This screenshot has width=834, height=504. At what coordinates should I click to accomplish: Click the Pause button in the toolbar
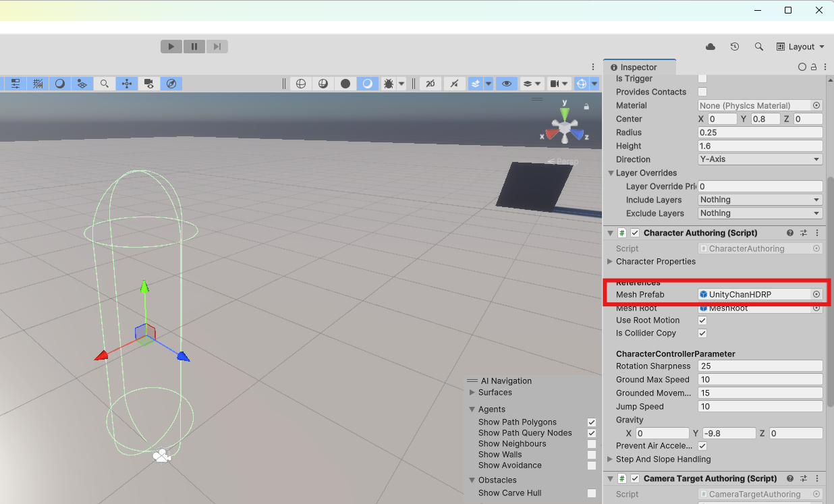tap(194, 47)
